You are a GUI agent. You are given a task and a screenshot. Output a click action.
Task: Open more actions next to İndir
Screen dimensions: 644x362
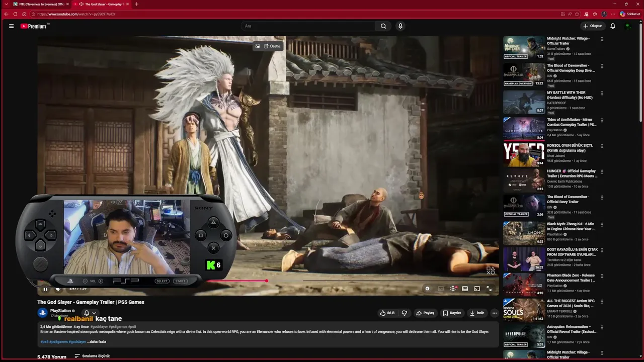pyautogui.click(x=495, y=313)
